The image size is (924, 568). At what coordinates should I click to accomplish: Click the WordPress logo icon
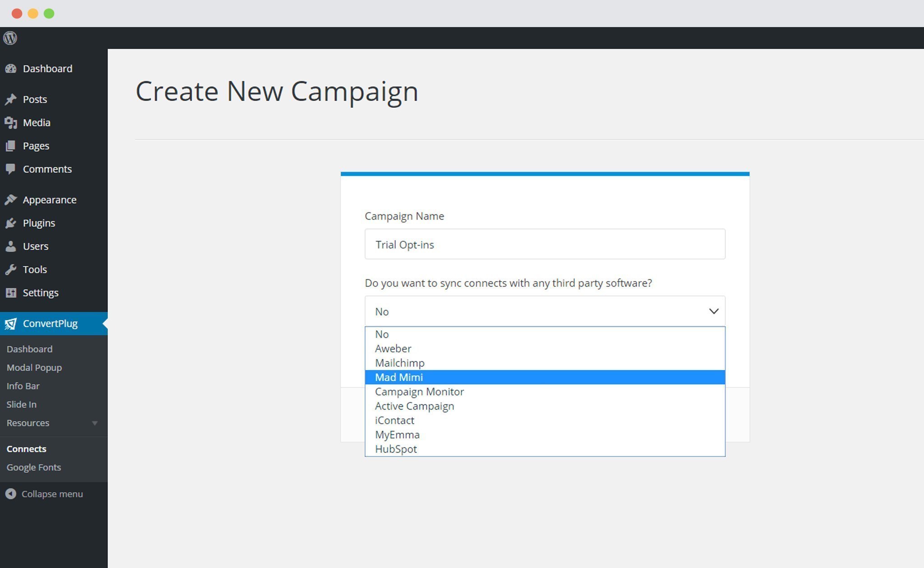(10, 38)
